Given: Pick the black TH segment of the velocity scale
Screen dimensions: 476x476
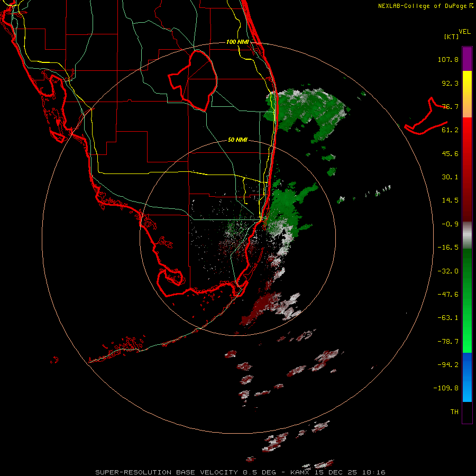Looking at the screenshot, I should pos(467,412).
